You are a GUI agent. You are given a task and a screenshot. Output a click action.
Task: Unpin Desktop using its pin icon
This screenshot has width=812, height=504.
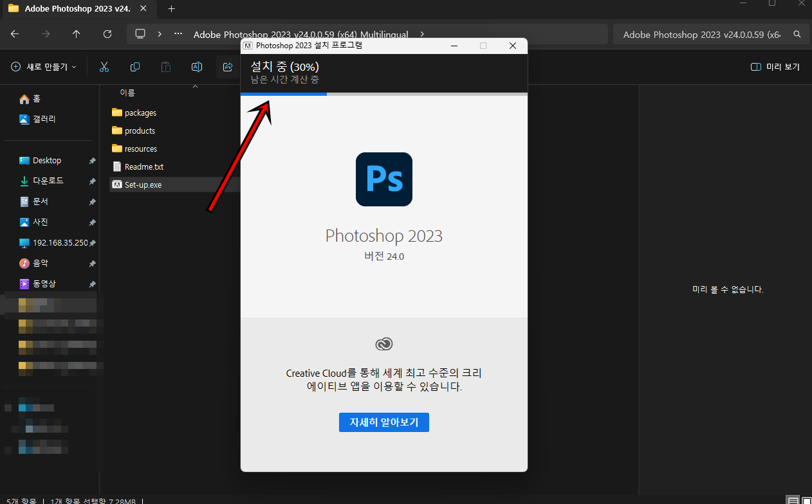(x=92, y=161)
